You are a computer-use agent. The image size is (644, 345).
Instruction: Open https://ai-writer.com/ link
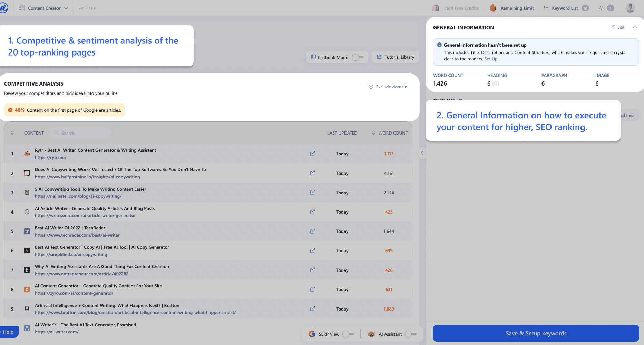(57, 332)
